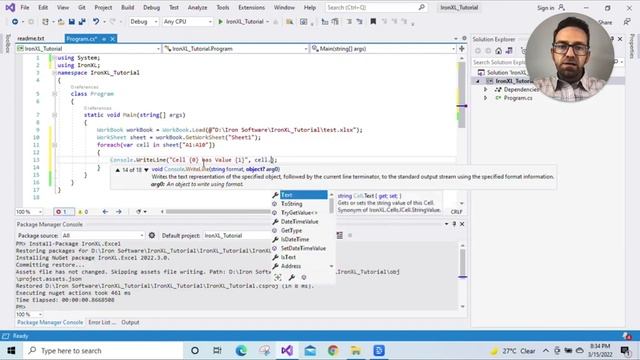The image size is (640, 360).
Task: Open the IronXL_Tutial project scope dropdown in editor
Action: [x=89, y=49]
